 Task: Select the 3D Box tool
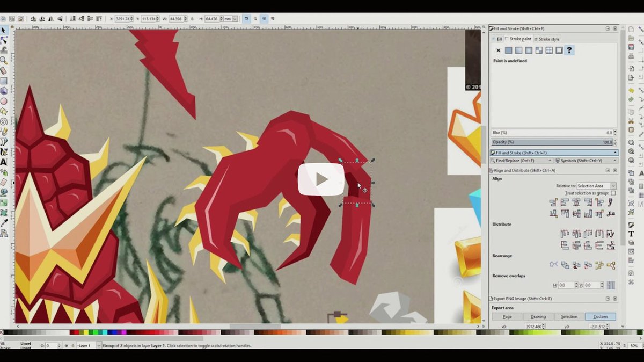(x=4, y=91)
